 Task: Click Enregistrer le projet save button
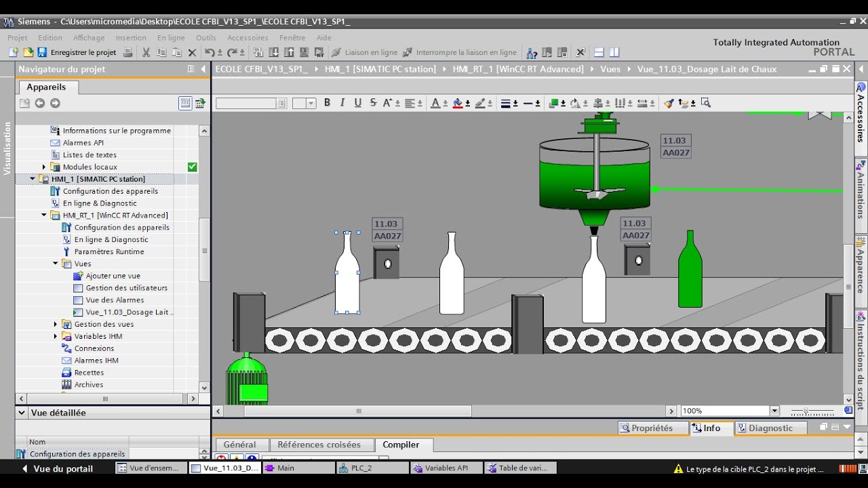tap(76, 52)
